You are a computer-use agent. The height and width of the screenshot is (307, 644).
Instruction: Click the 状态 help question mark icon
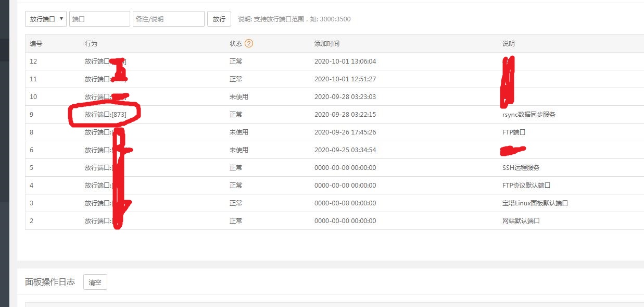[249, 43]
